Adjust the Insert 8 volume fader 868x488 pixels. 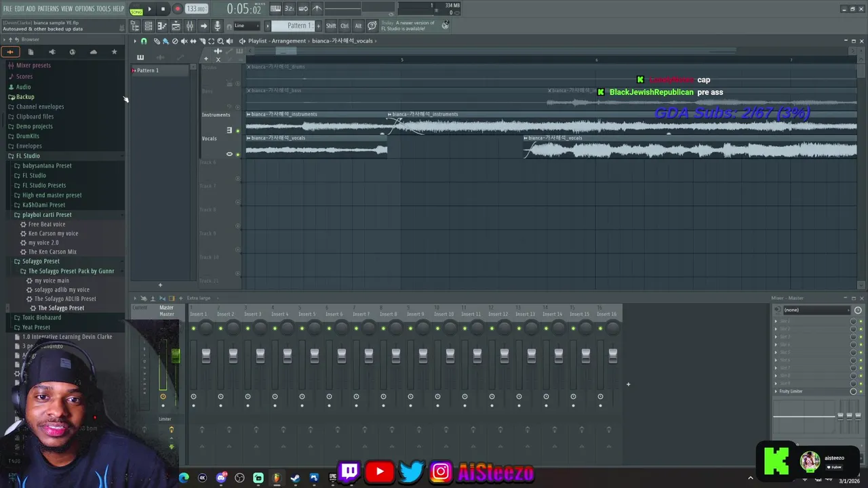(396, 354)
